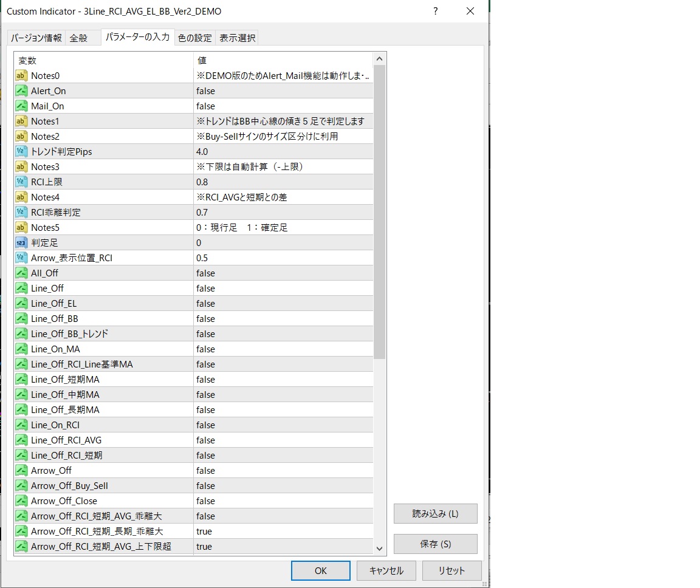Screen dimensions: 700x588
Task: Click the Notes5 string icon
Action: click(21, 227)
